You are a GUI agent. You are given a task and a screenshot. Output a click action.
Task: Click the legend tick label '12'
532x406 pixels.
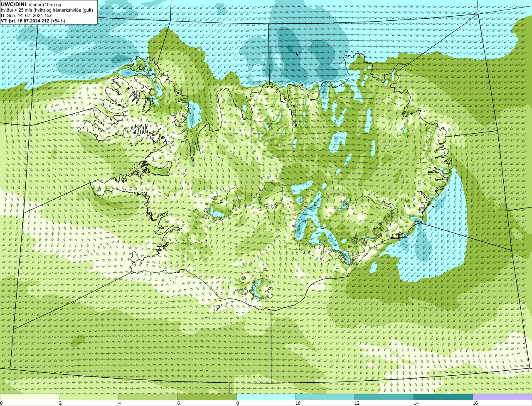click(x=357, y=403)
